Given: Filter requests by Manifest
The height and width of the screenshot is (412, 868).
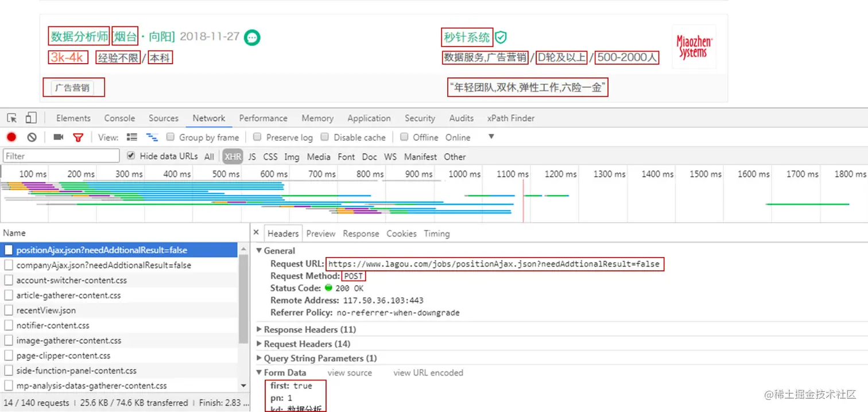Looking at the screenshot, I should pos(420,157).
